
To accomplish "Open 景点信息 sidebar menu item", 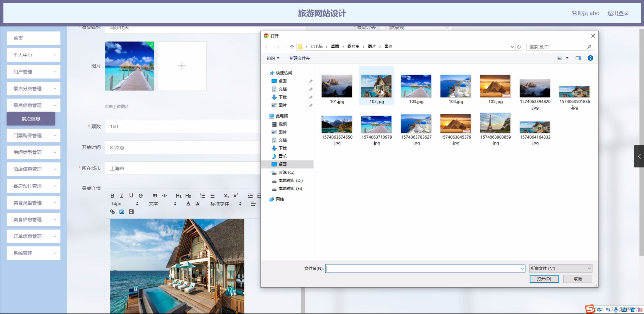I will point(31,119).
